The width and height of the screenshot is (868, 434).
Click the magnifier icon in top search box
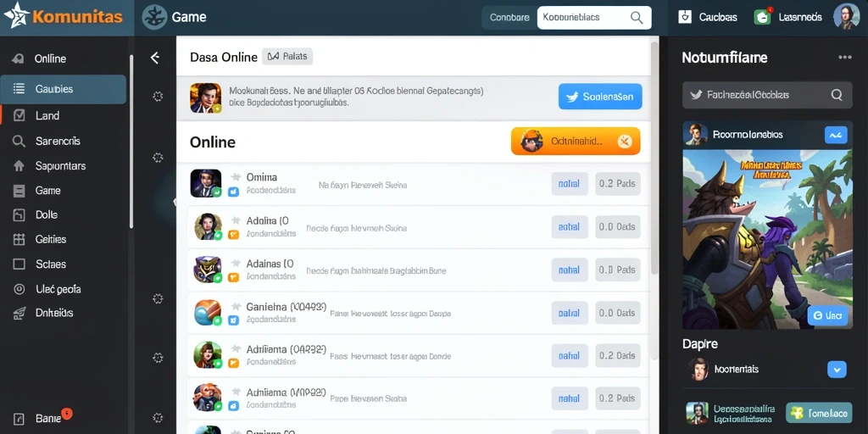pos(637,18)
